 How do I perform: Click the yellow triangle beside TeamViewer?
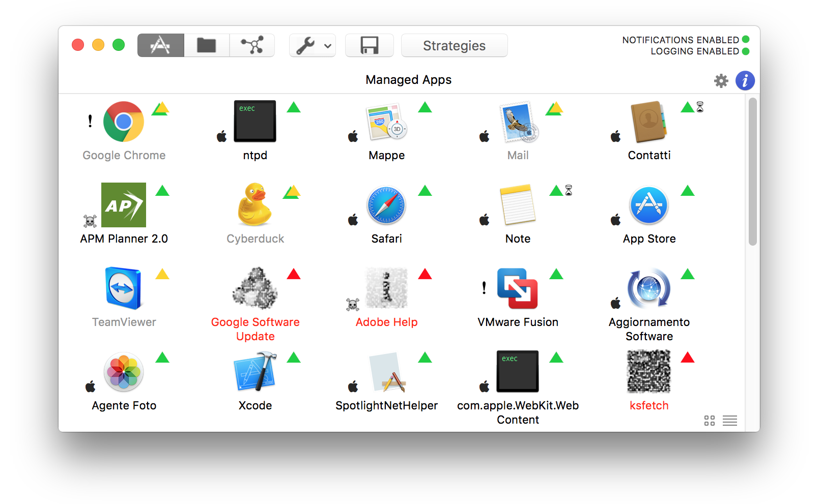162,274
